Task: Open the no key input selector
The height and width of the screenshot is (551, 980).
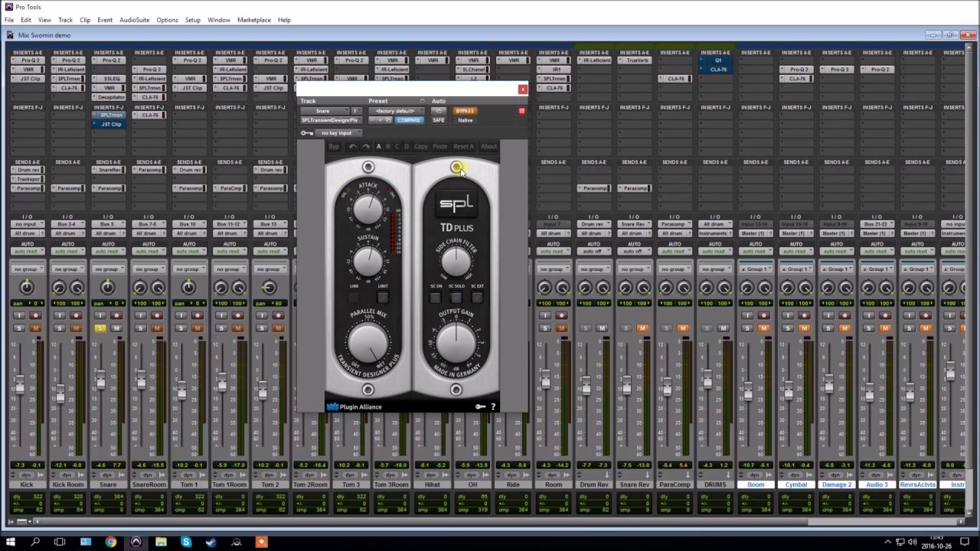Action: coord(337,133)
